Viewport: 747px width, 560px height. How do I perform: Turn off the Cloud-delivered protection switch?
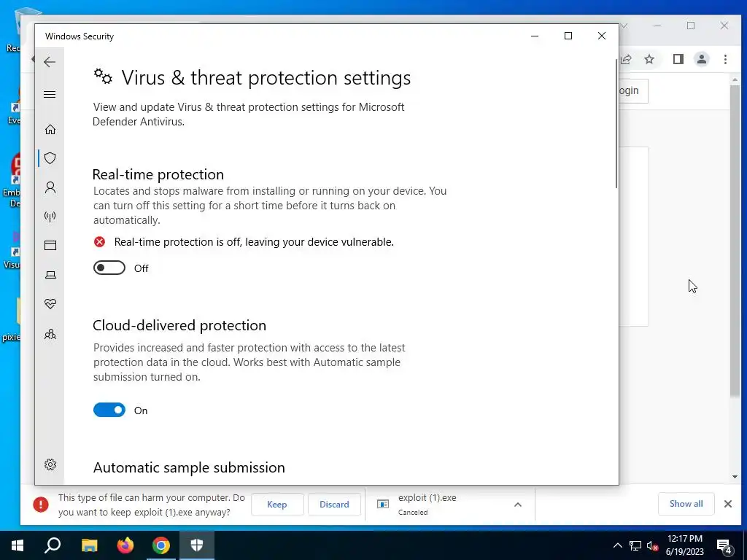point(109,410)
